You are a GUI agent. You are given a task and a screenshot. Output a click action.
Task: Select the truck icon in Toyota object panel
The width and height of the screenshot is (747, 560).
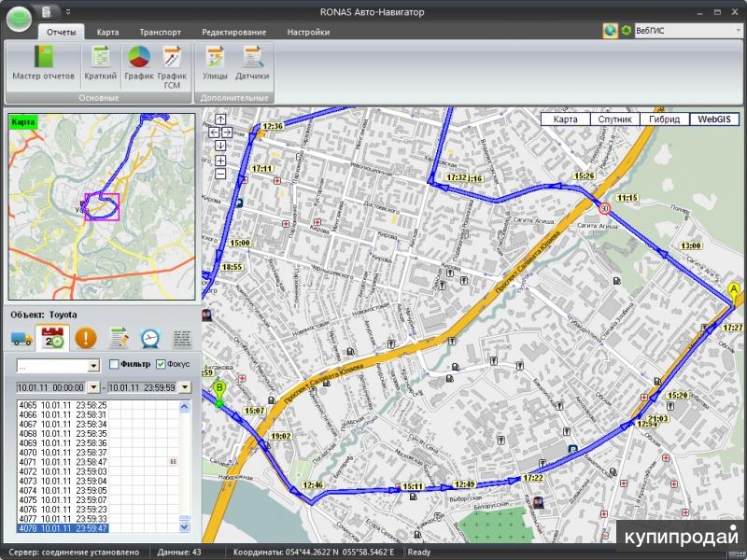click(21, 339)
